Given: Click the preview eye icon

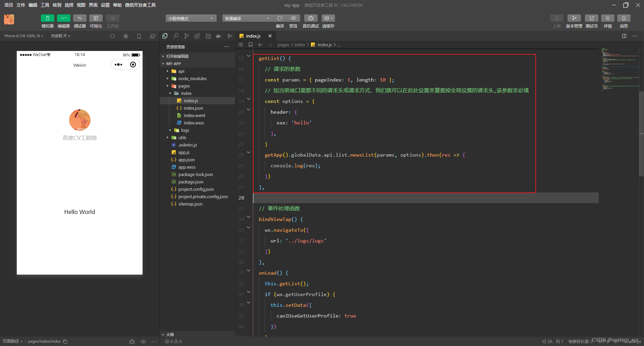Looking at the screenshot, I should coord(293,18).
